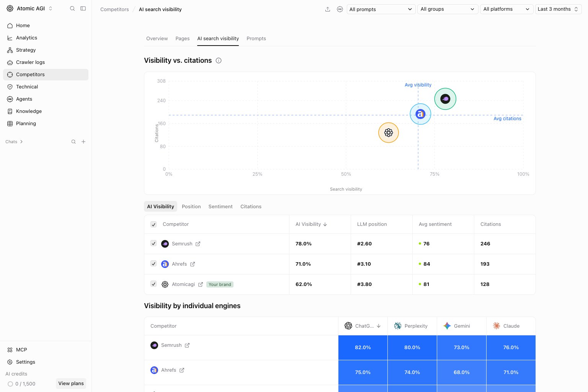
Task: Expand the Chats section
Action: 14,142
